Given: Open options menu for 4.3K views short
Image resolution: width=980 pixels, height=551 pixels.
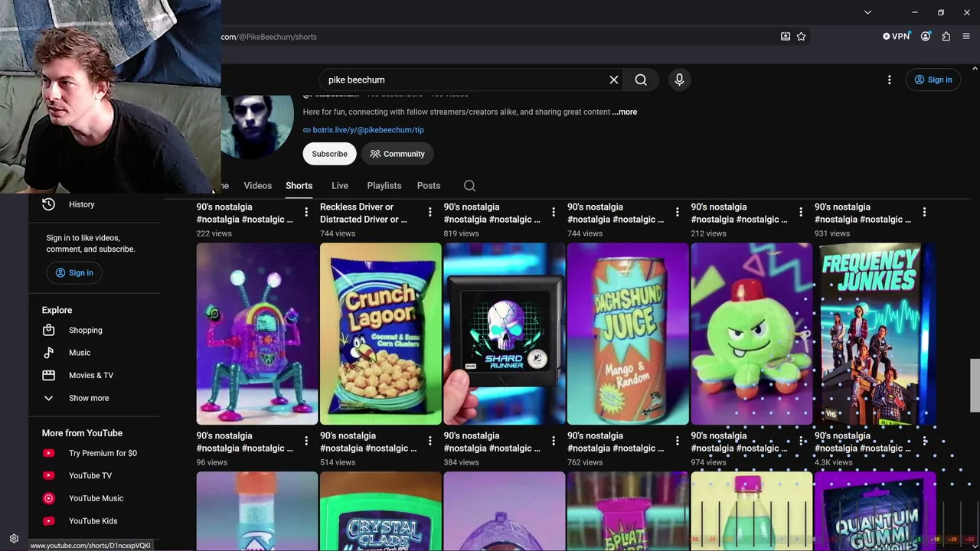Looking at the screenshot, I should [924, 441].
